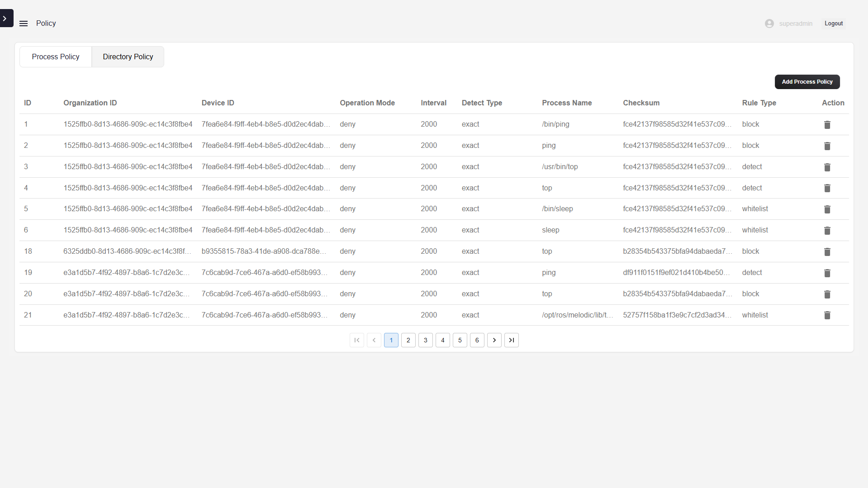Open page 6 of the table
Image resolution: width=868 pixels, height=488 pixels.
(x=477, y=340)
